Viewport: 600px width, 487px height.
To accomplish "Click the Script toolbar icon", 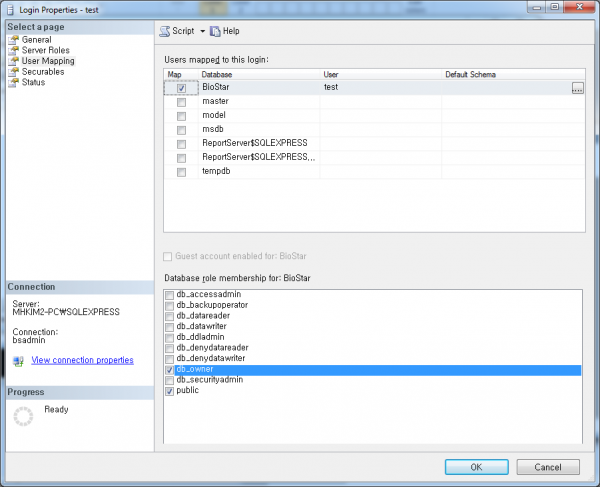I will (166, 31).
